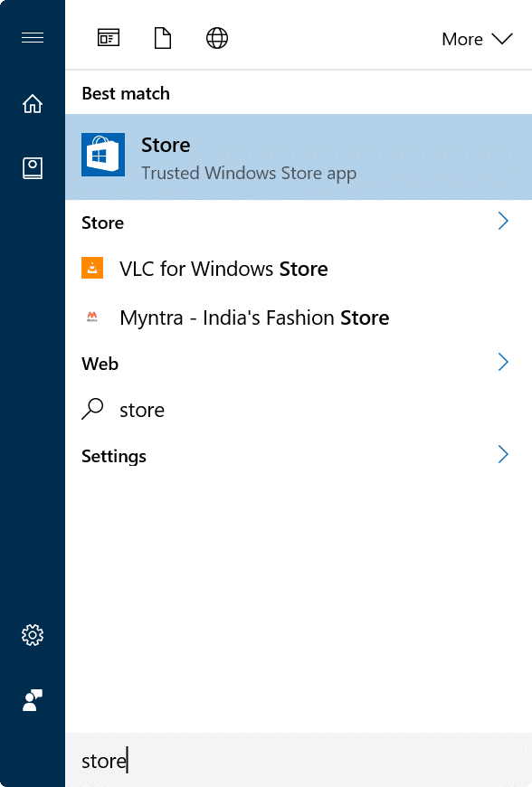The height and width of the screenshot is (787, 532).
Task: Click the magnifier icon beside store
Action: 92,409
